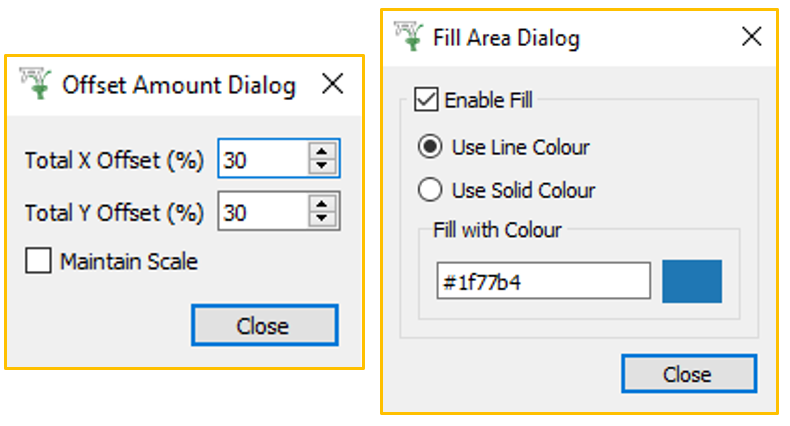Screen dimensions: 790x426
Task: Click the Fill Area Dialog app icon
Action: [x=410, y=37]
